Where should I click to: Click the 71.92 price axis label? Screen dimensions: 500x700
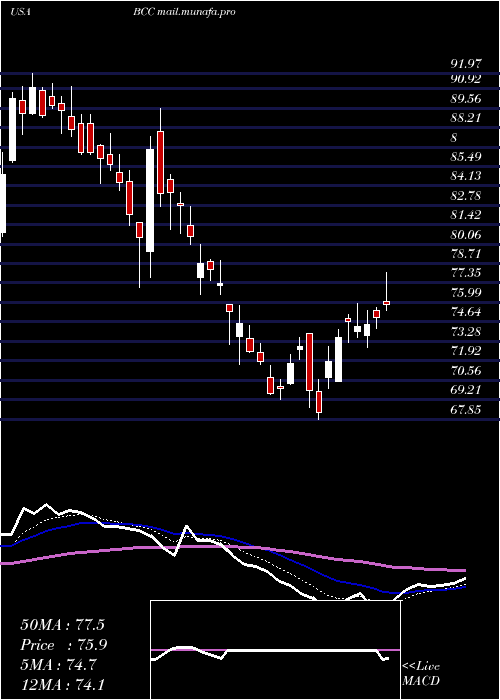pos(466,350)
